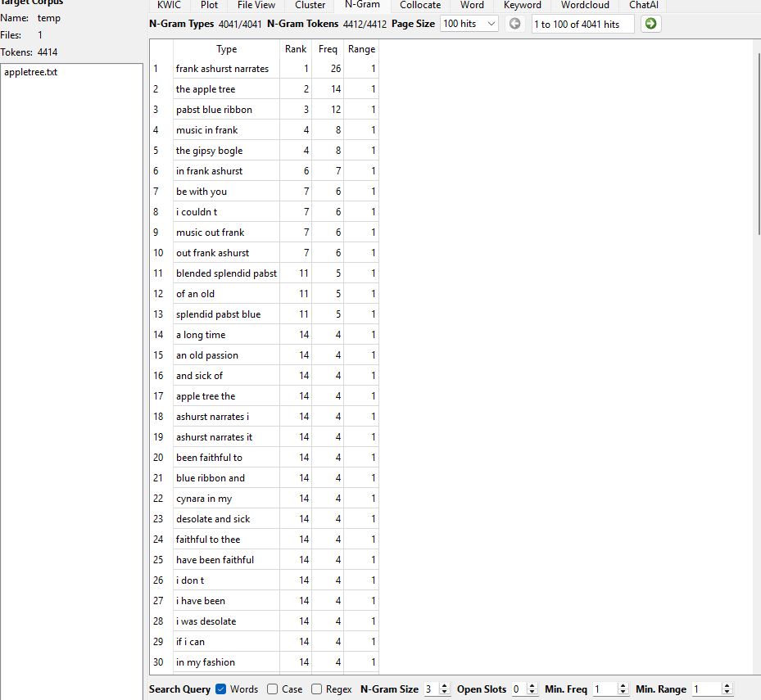Switch to the KWIC tab
Viewport: 761px width, 700px height.
click(168, 6)
